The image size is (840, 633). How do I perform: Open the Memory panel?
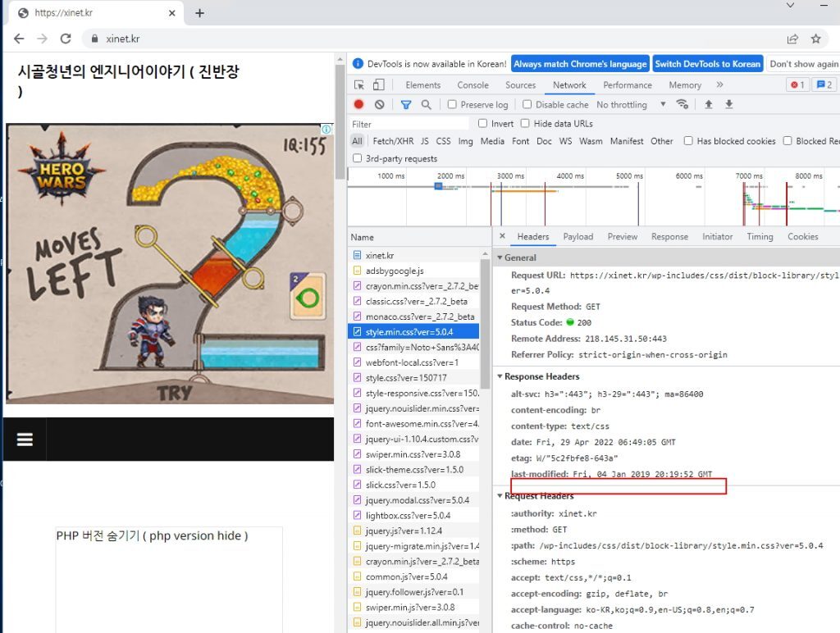[685, 85]
